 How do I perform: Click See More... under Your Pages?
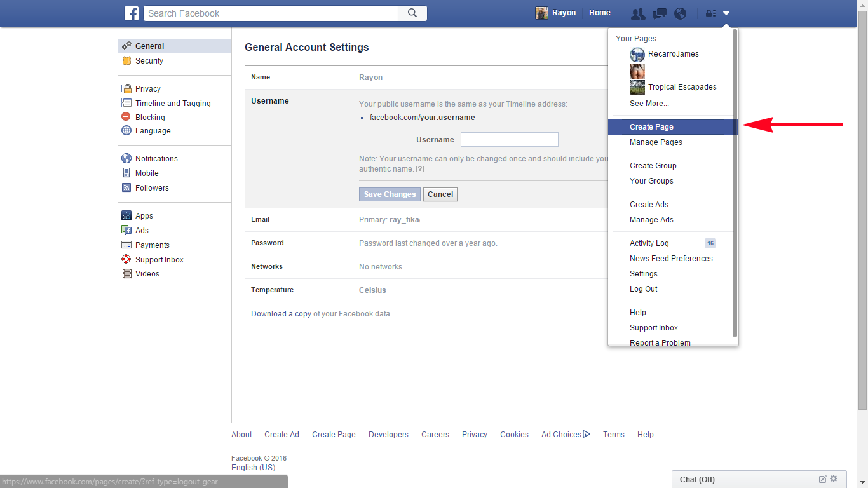coord(649,104)
